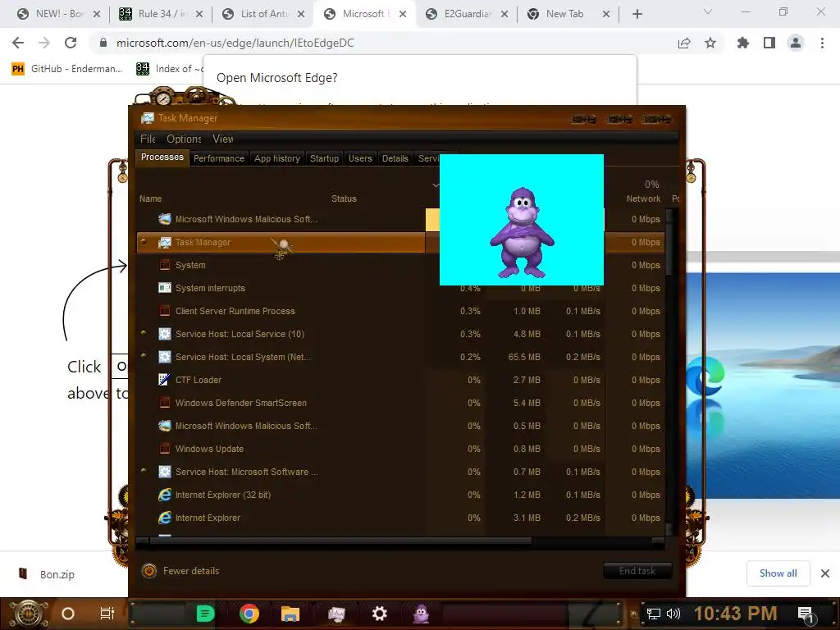The height and width of the screenshot is (630, 840).
Task: Click the Internet Explorer (32 bit) icon
Action: pos(164,495)
